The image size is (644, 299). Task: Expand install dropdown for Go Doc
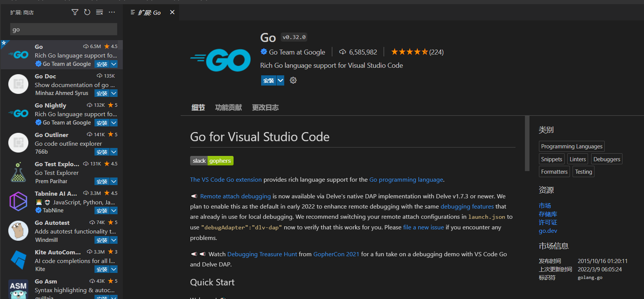(114, 93)
